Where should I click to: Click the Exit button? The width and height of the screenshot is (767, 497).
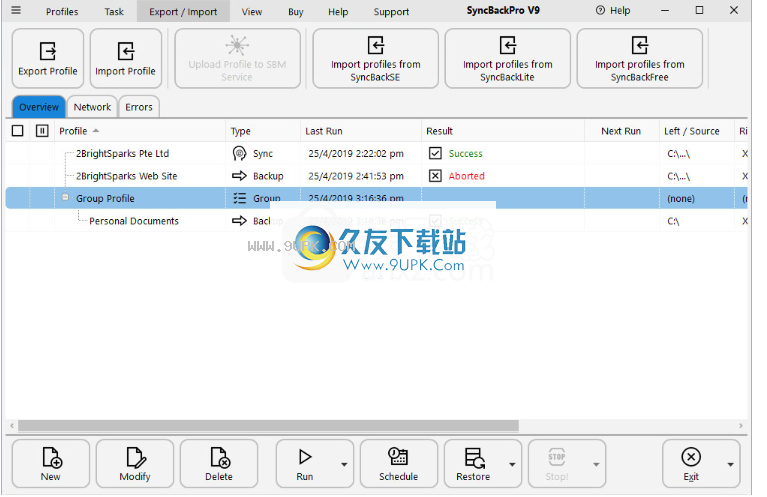[691, 464]
